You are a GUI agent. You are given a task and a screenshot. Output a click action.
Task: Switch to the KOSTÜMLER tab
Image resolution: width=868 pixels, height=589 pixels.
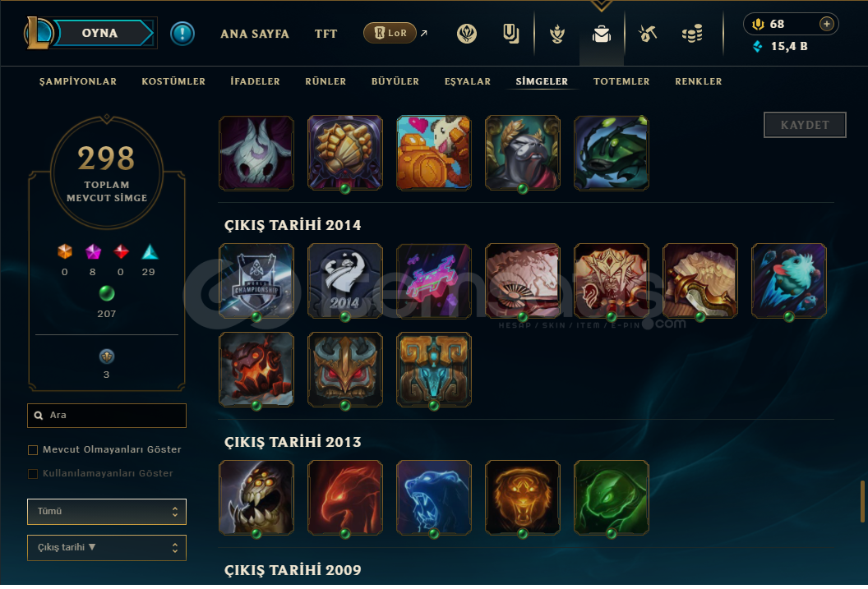(x=173, y=81)
